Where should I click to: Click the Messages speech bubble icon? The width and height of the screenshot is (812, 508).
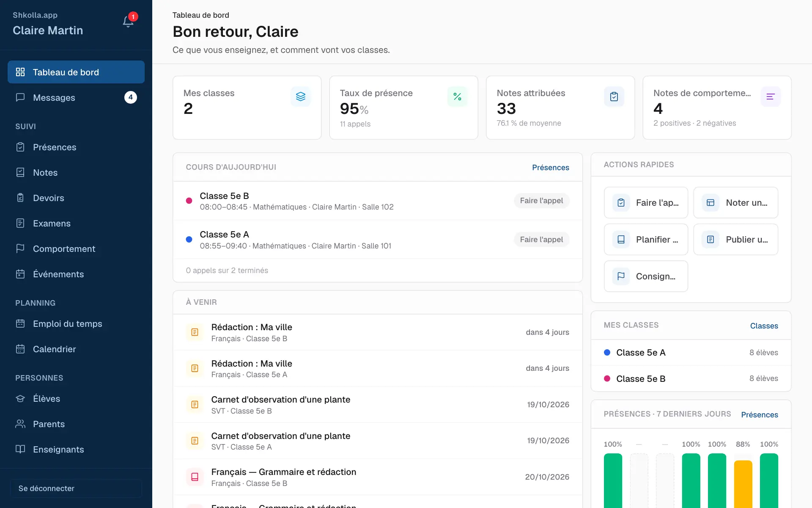pos(20,97)
